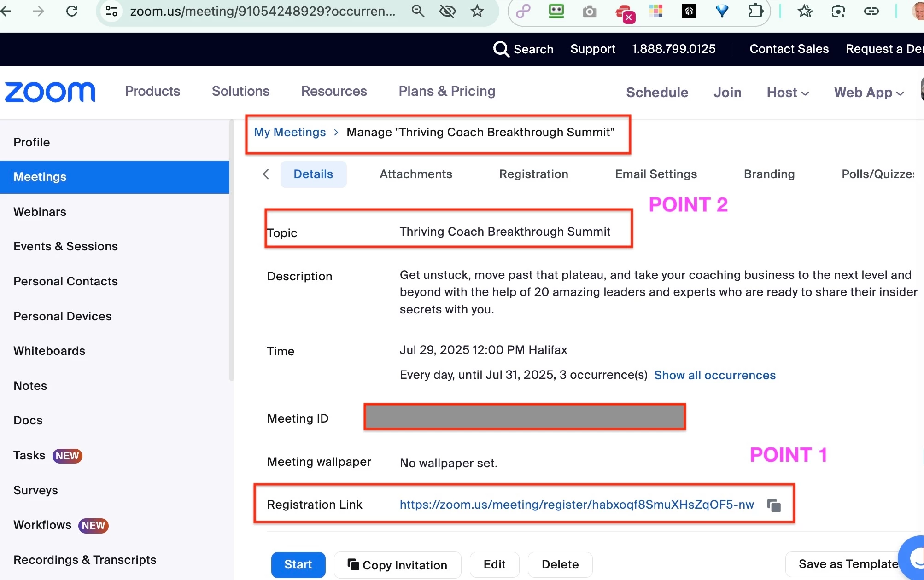Click the Zoom logo
924x580 pixels.
pyautogui.click(x=50, y=92)
